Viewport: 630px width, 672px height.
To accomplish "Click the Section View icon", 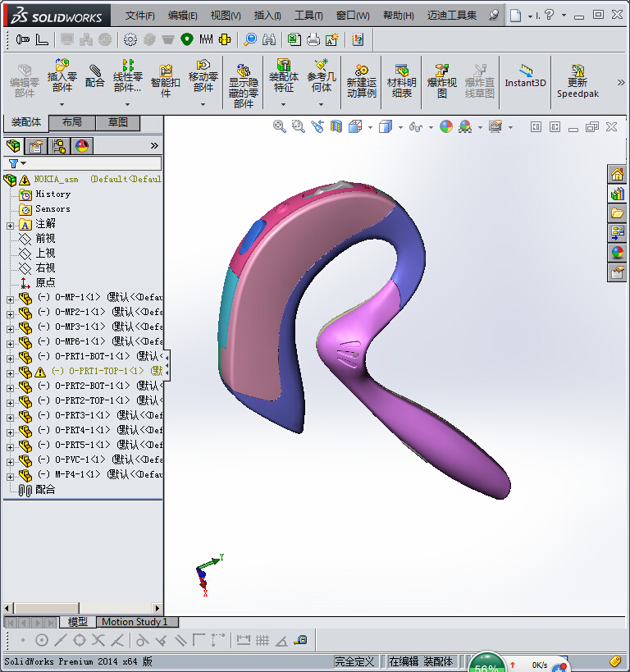I will (336, 126).
